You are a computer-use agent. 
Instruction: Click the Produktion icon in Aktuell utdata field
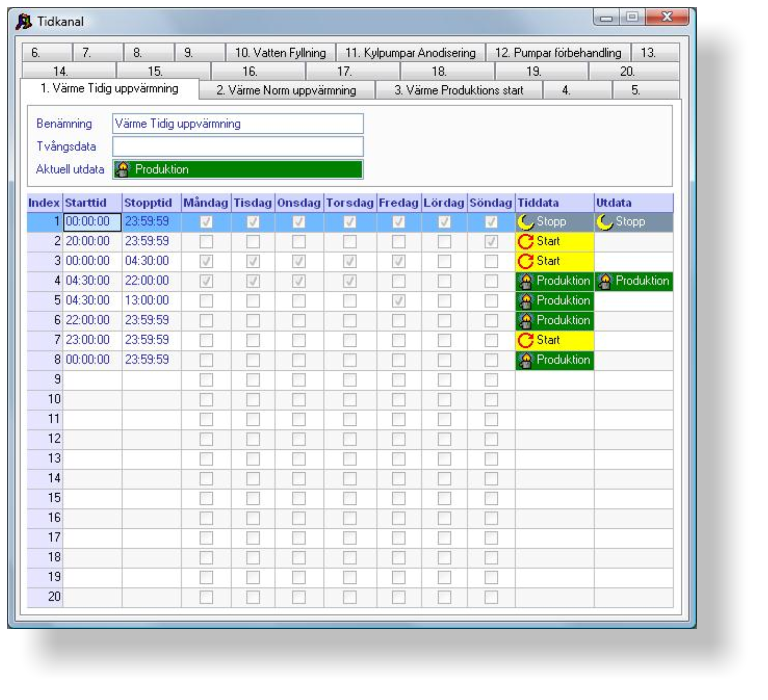tap(123, 170)
